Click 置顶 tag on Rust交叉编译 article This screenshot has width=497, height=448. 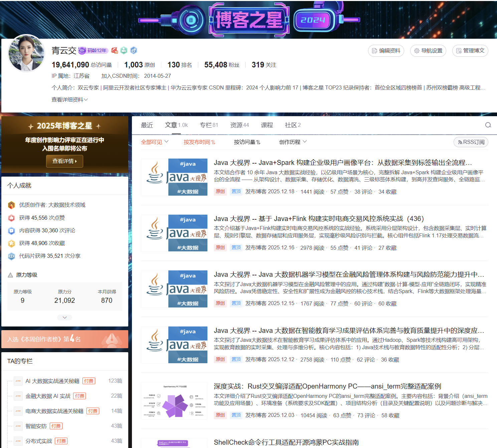pyautogui.click(x=236, y=415)
